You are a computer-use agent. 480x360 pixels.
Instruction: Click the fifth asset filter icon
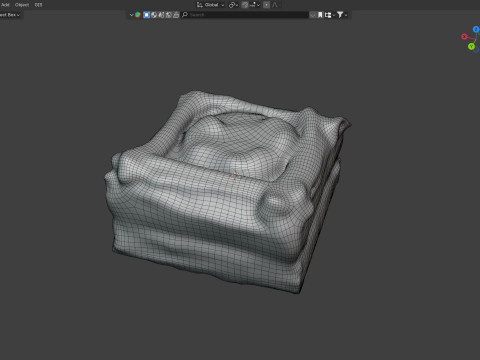[x=176, y=15]
